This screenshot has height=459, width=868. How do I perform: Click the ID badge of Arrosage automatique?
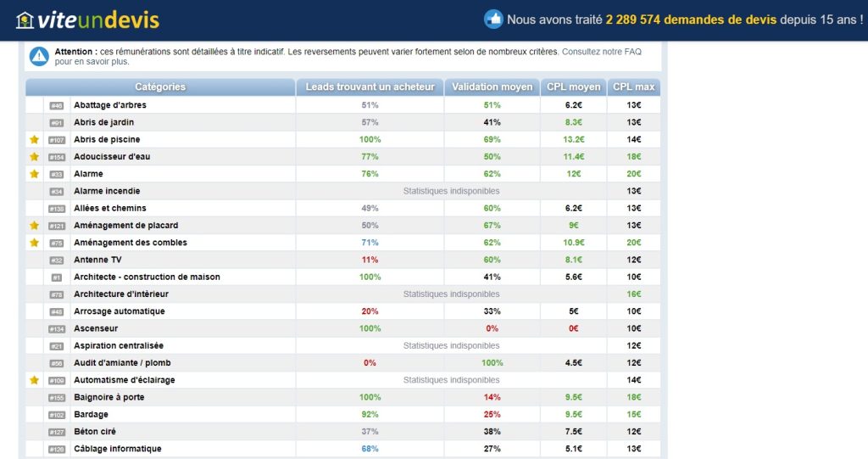tap(57, 311)
